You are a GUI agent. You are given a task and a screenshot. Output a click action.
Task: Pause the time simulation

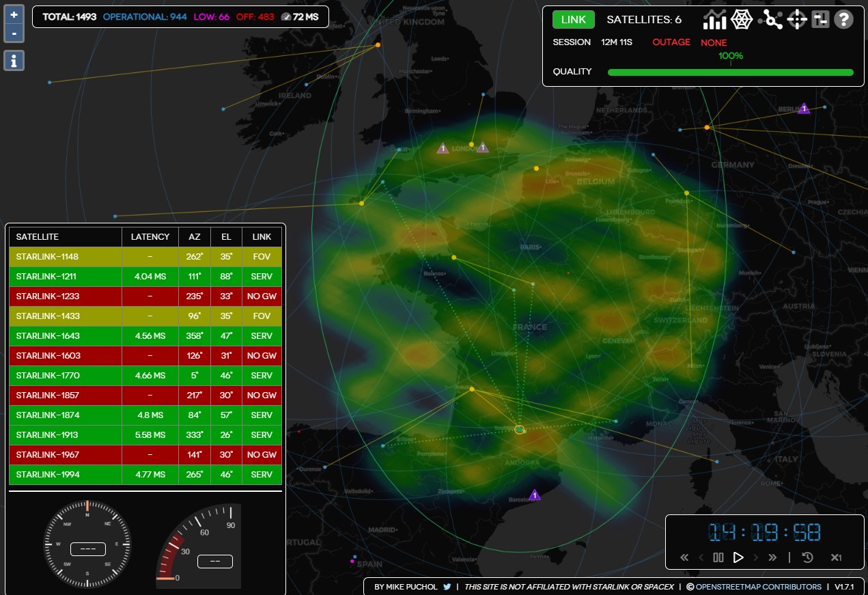718,557
